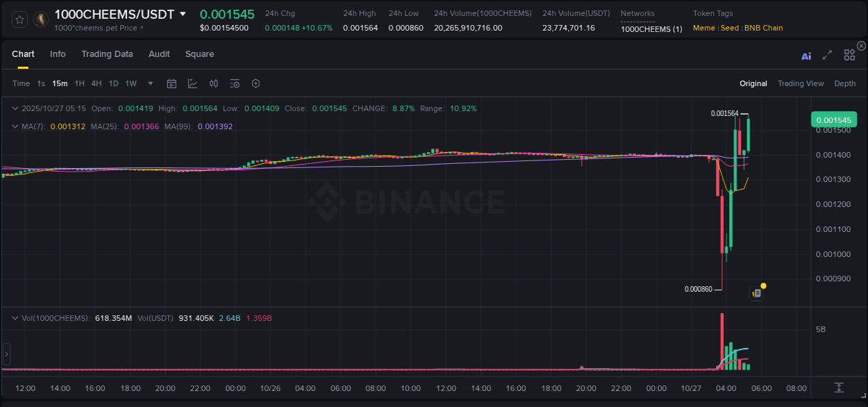
Task: Select the 15m candle interval
Action: [x=60, y=83]
